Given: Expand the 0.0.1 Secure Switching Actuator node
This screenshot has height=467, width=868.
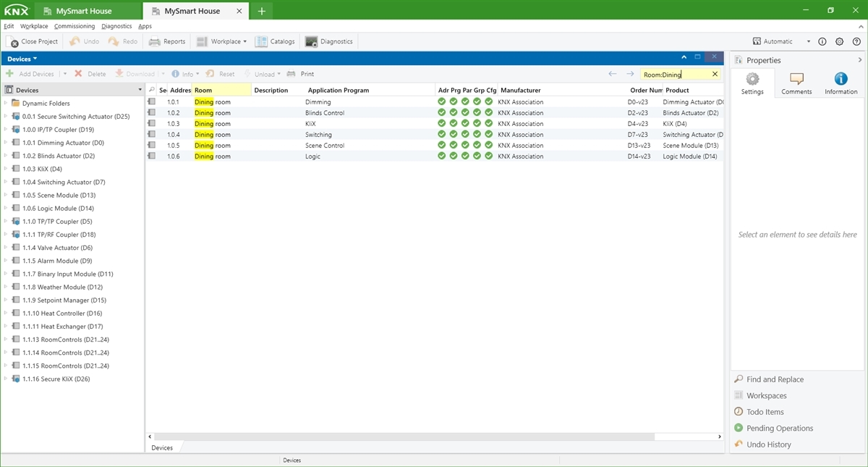Looking at the screenshot, I should pyautogui.click(x=6, y=117).
